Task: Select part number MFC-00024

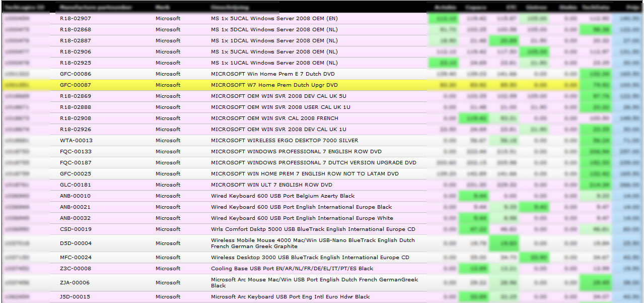Action: 76,258
